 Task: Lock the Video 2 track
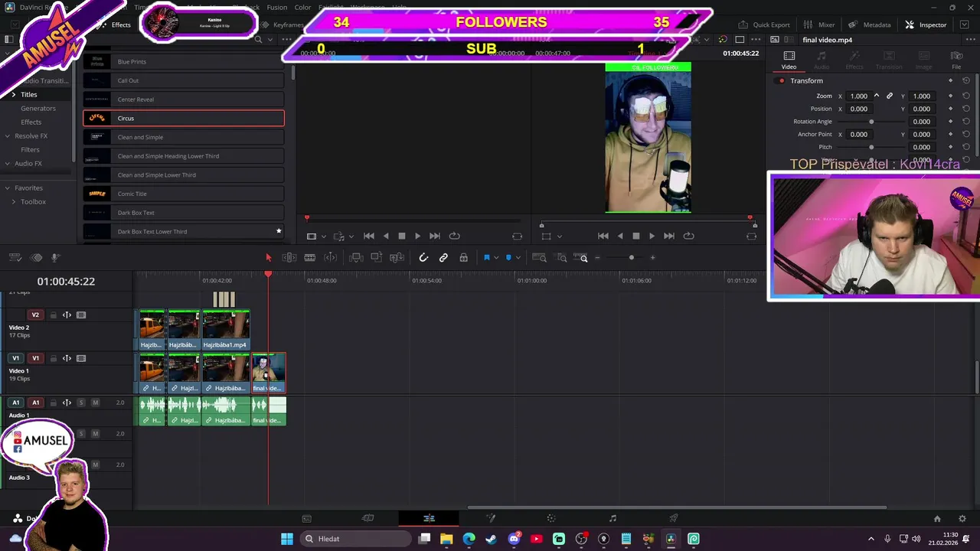pyautogui.click(x=54, y=315)
